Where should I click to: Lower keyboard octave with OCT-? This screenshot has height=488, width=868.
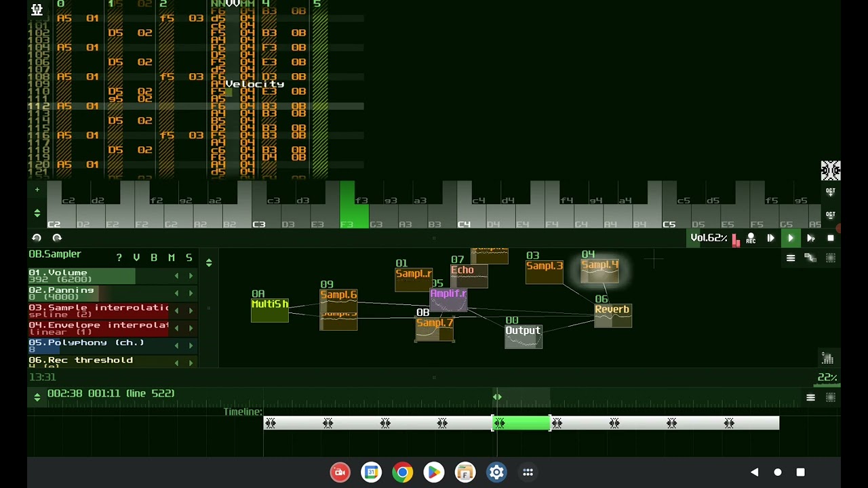click(831, 214)
